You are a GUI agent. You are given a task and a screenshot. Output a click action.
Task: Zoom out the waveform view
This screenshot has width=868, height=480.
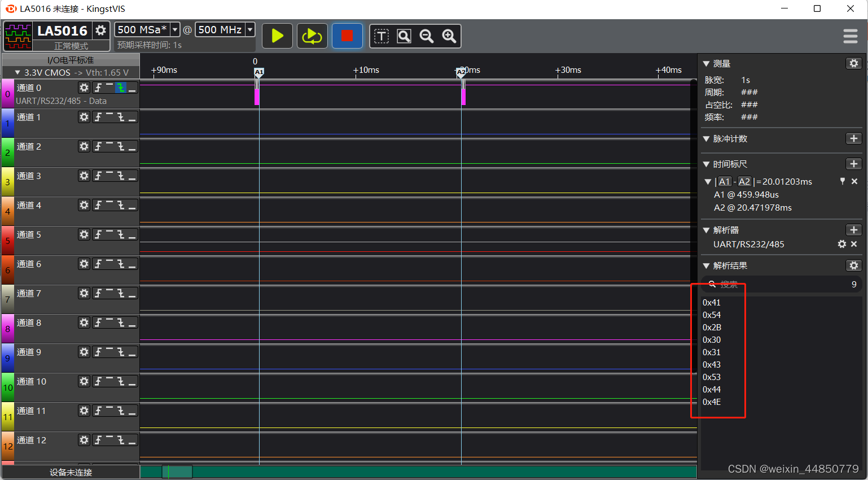(x=427, y=36)
